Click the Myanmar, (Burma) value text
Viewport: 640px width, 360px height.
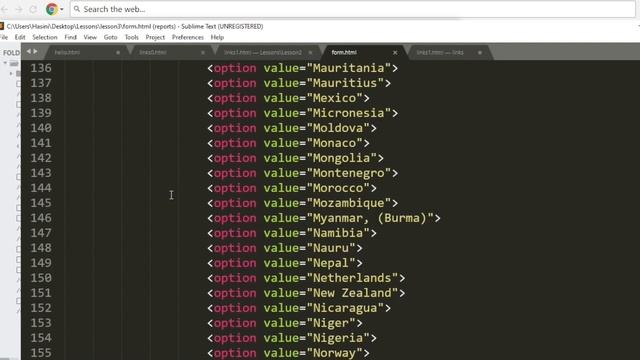[x=369, y=218]
